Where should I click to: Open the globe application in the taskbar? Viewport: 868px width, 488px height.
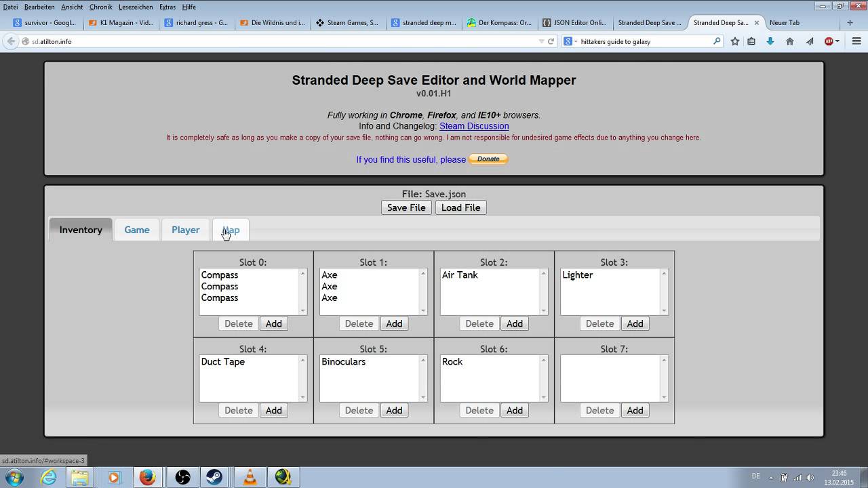coord(283,477)
